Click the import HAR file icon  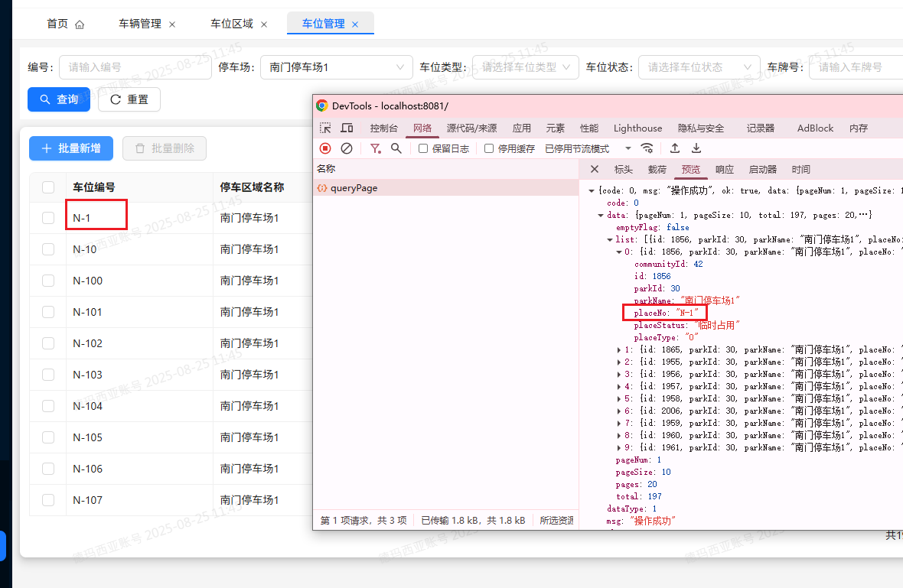tap(674, 148)
